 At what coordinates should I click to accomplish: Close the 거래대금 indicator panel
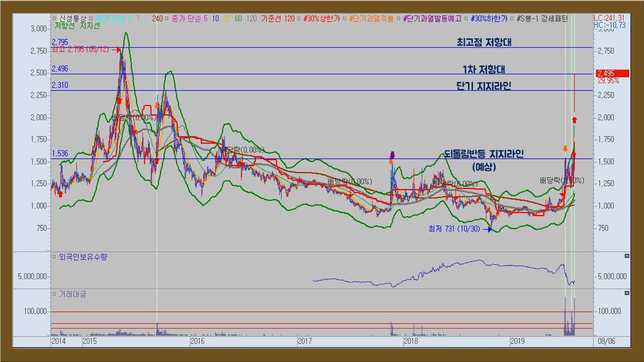pos(626,293)
